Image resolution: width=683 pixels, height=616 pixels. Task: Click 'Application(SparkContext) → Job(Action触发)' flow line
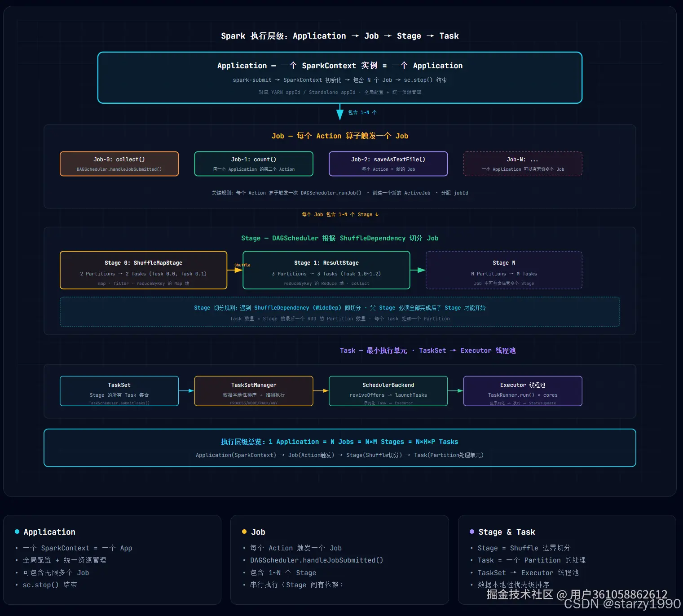pyautogui.click(x=340, y=455)
